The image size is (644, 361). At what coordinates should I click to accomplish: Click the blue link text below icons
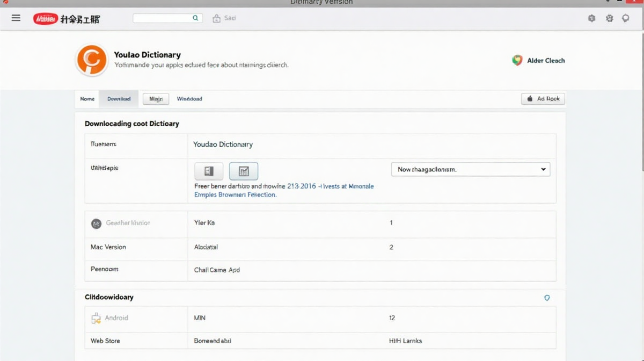(x=284, y=191)
